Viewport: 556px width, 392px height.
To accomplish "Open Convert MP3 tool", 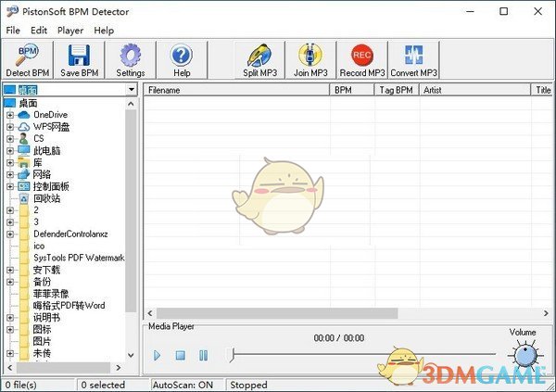I will pos(414,60).
